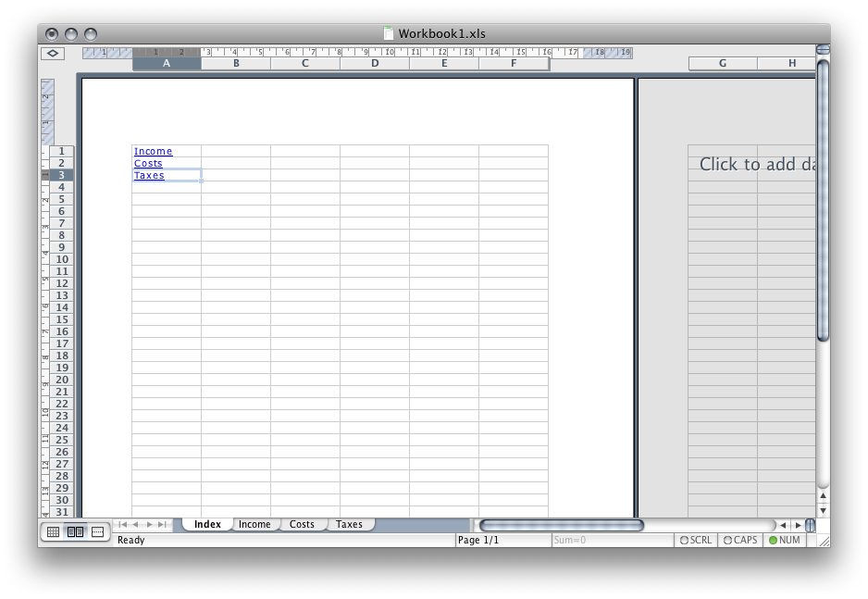
Task: Close the Workbook1.xls window
Action: [x=52, y=34]
